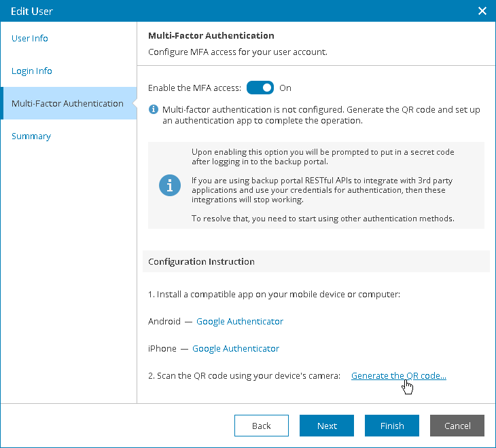Click the Configuration Instruction section header
496x448 pixels.
click(202, 261)
